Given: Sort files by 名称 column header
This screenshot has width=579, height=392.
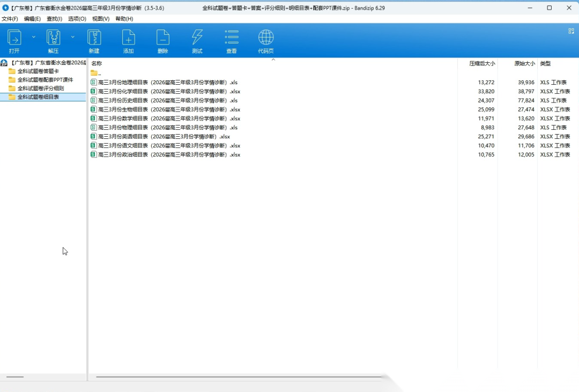Looking at the screenshot, I should (x=96, y=63).
